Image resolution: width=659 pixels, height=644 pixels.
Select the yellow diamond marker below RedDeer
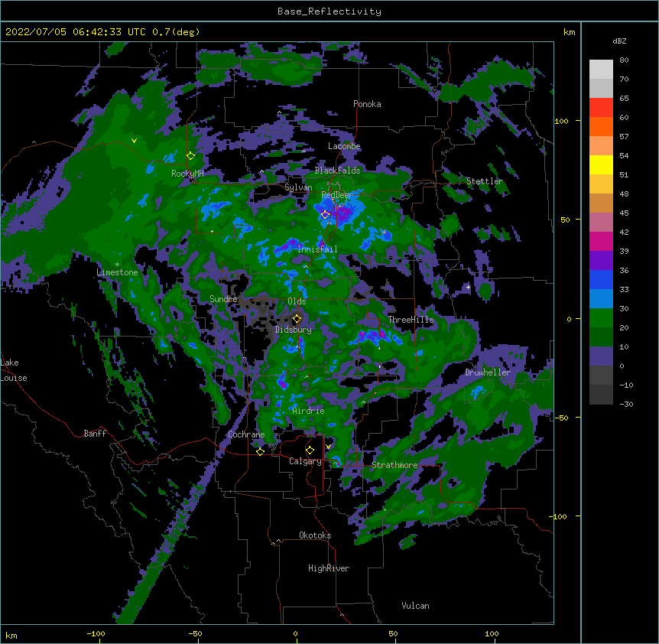[325, 214]
